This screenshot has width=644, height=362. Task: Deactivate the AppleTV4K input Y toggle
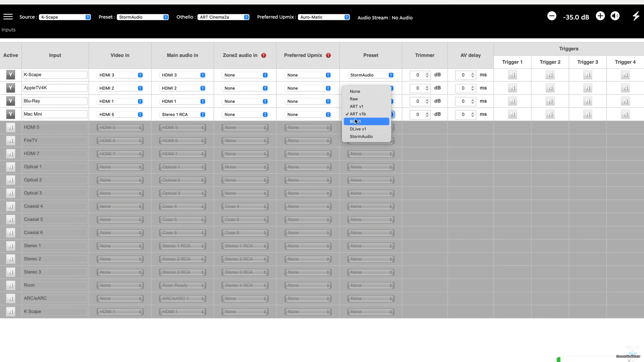[11, 88]
